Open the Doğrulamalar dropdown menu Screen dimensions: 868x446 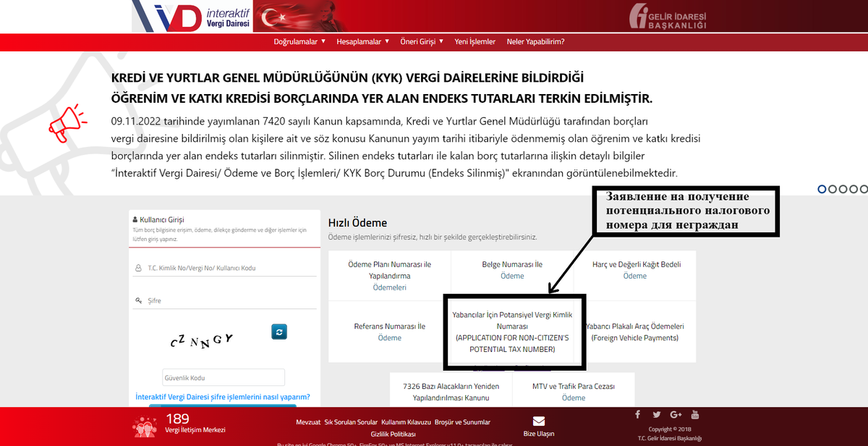click(299, 41)
